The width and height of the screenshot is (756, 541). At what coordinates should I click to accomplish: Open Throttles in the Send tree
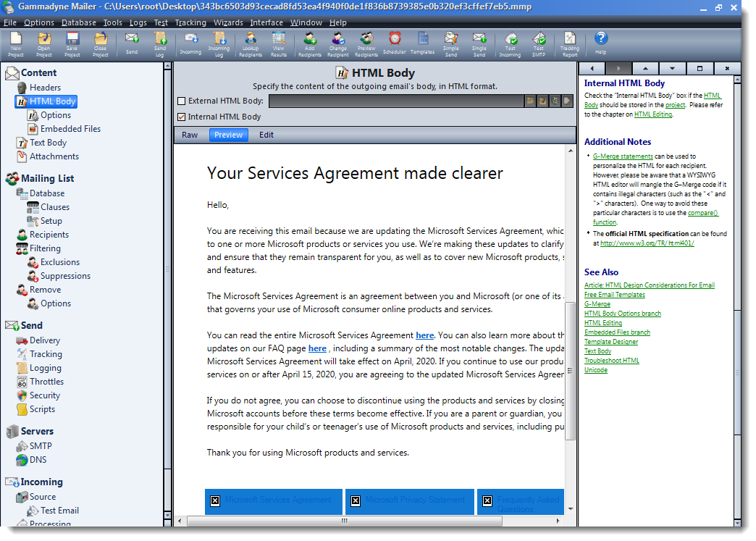coord(47,382)
